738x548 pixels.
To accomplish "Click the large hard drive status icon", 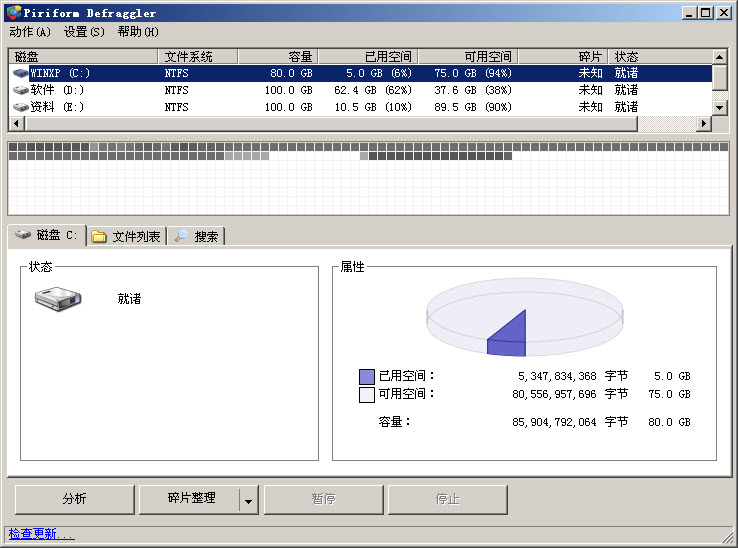I will pos(60,298).
